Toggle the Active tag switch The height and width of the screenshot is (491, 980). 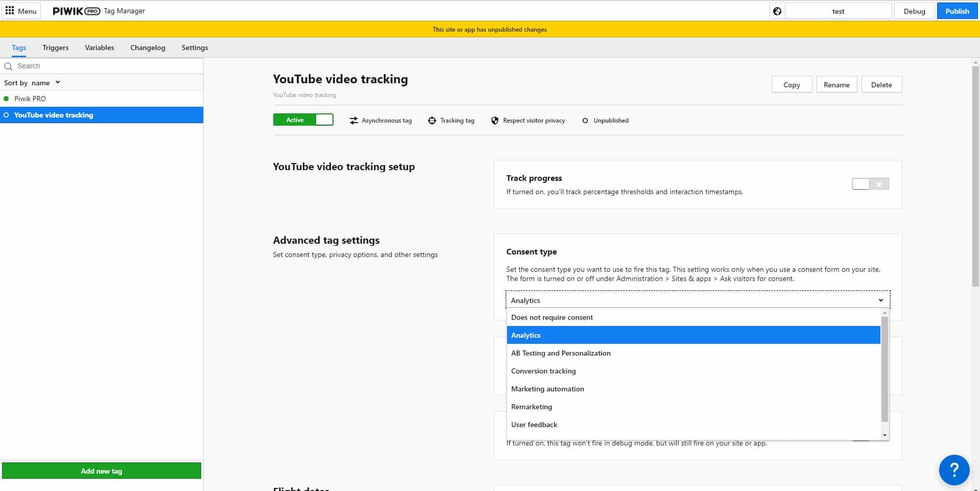(x=303, y=120)
